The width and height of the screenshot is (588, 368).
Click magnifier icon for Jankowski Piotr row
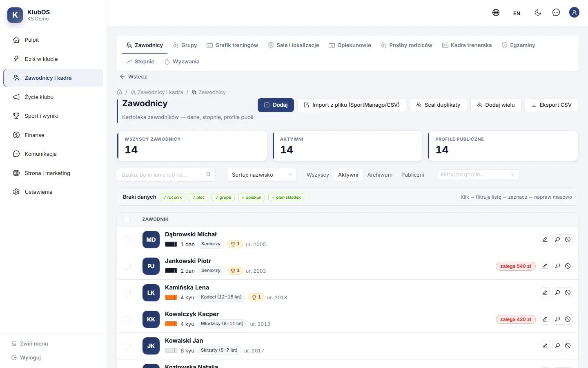pyautogui.click(x=557, y=266)
